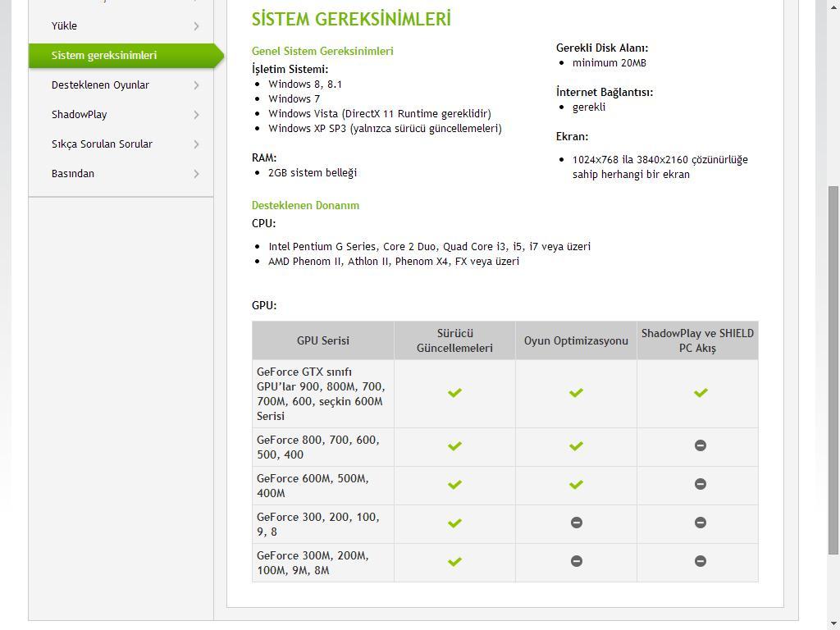840x630 pixels.
Task: Click game optimization checkmark for GeForce 600M row
Action: point(576,485)
